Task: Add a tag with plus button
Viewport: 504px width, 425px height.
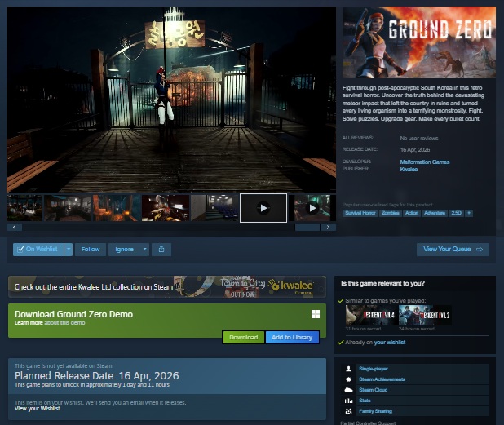Action: coord(469,213)
